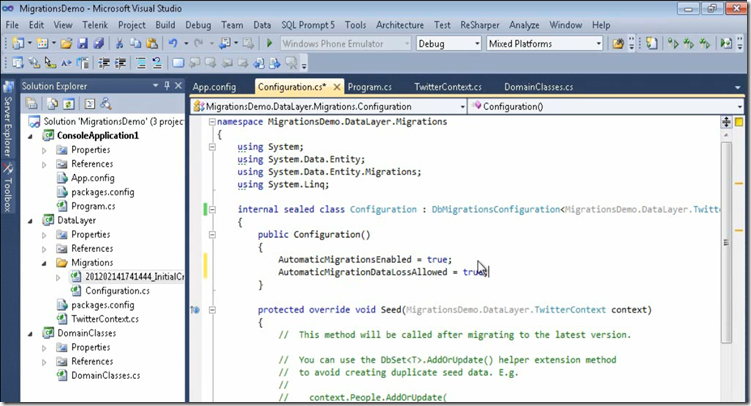Click the Open File folder icon
The height and width of the screenshot is (406, 751).
(x=67, y=44)
